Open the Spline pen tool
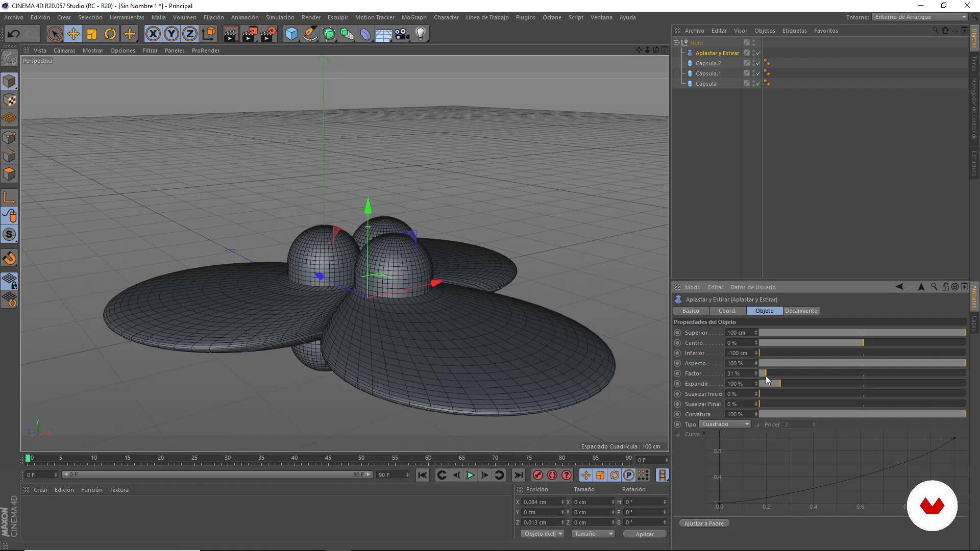This screenshot has height=551, width=980. [x=310, y=34]
